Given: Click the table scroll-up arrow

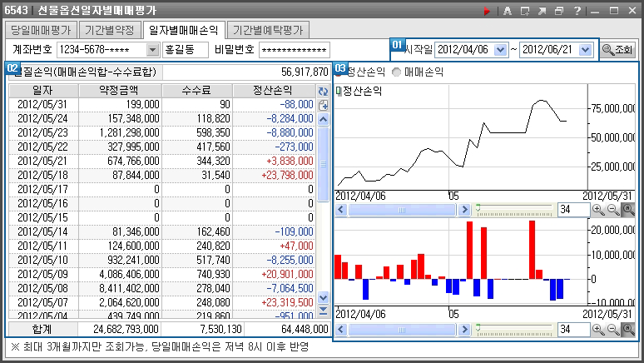Looking at the screenshot, I should pyautogui.click(x=323, y=120).
